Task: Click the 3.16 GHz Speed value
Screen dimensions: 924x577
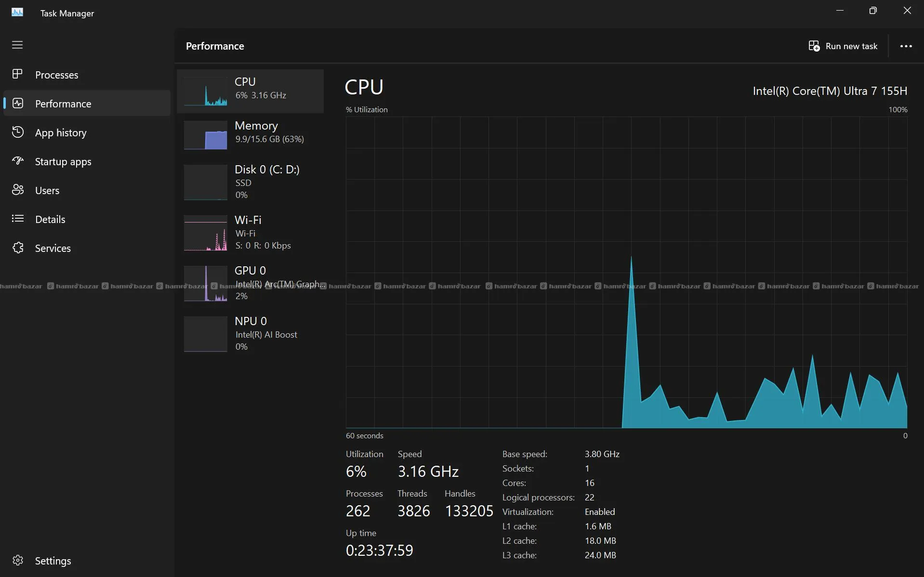Action: point(428,472)
